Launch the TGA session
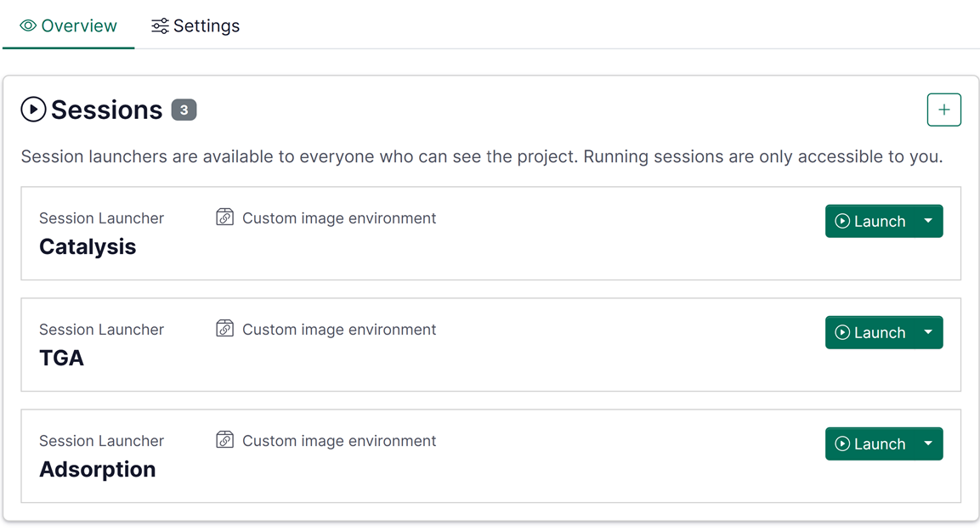Viewport: 980px width, 531px height. point(870,332)
